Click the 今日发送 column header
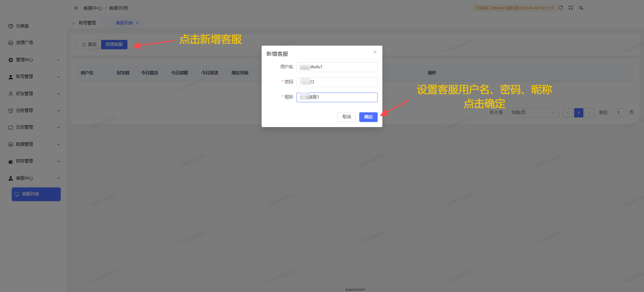The width and height of the screenshot is (644, 292). pos(210,73)
